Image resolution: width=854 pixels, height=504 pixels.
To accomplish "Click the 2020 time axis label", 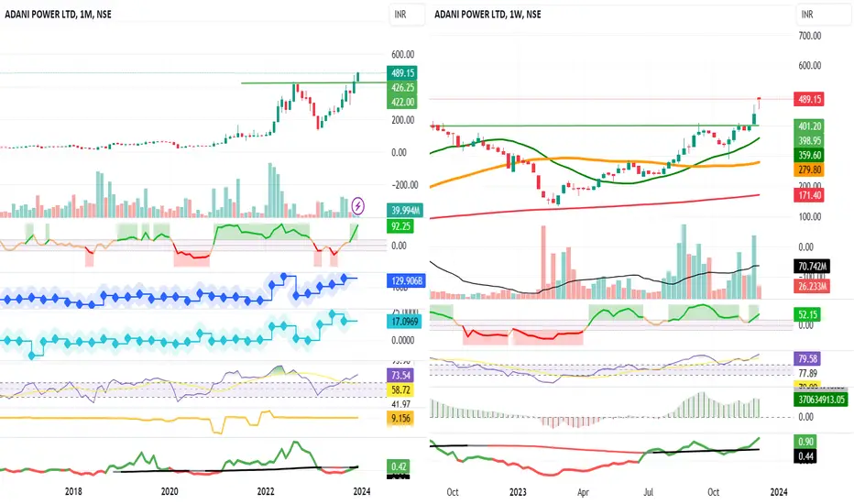I will [170, 491].
